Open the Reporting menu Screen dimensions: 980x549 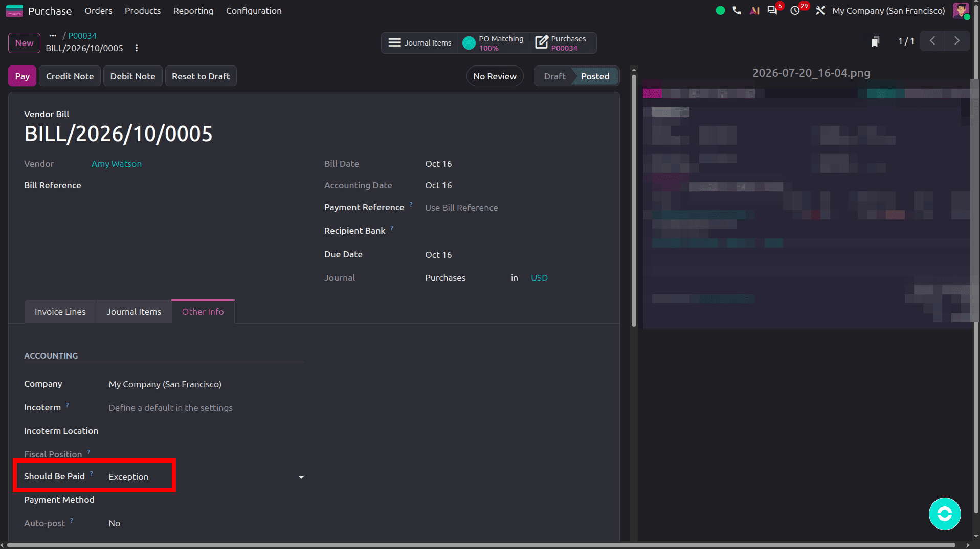coord(193,11)
